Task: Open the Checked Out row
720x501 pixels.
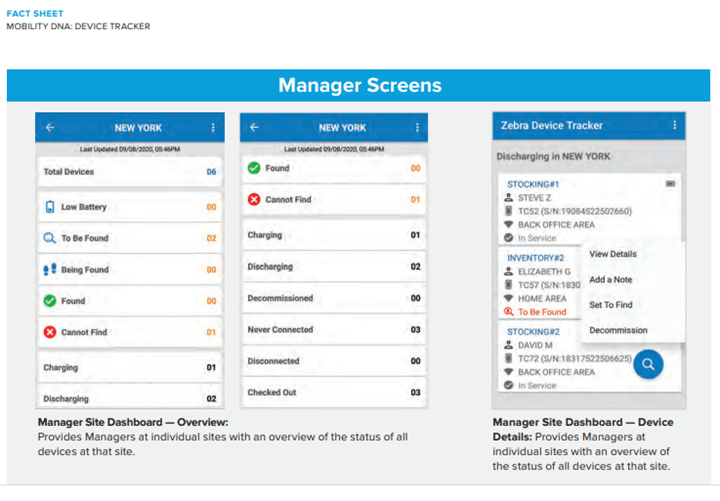Action: pyautogui.click(x=334, y=392)
